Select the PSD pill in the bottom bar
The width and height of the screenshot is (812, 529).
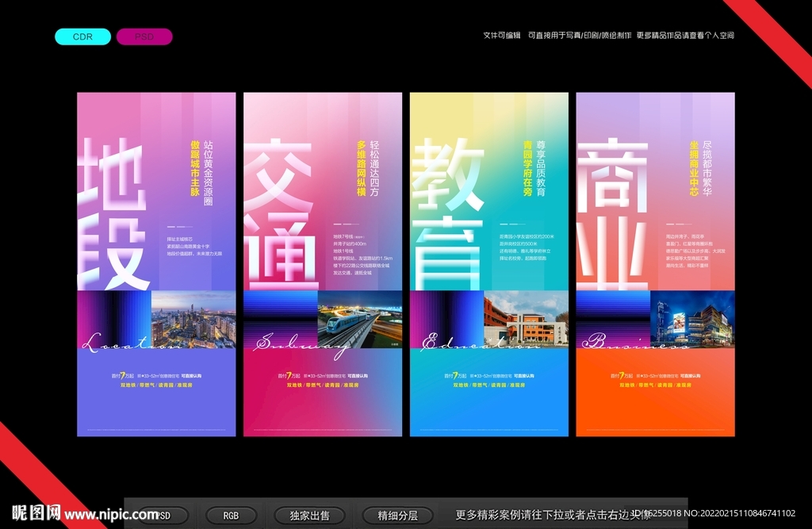coord(163,516)
